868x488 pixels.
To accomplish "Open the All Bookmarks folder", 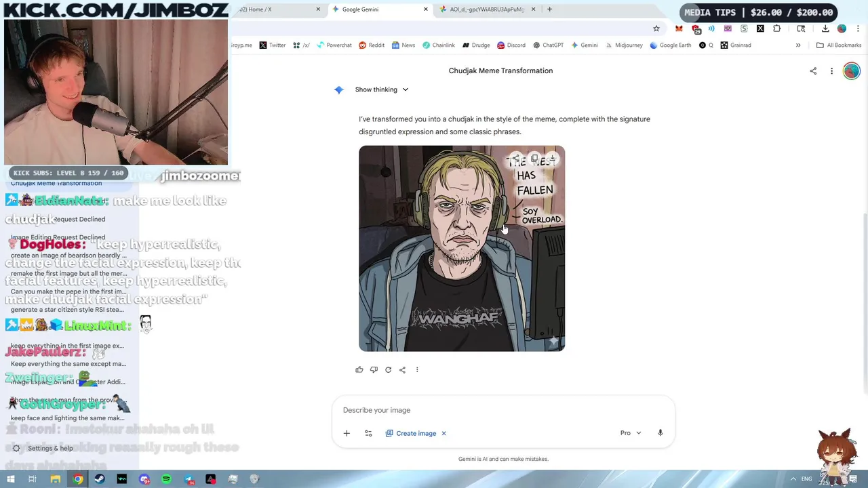I will pyautogui.click(x=839, y=45).
